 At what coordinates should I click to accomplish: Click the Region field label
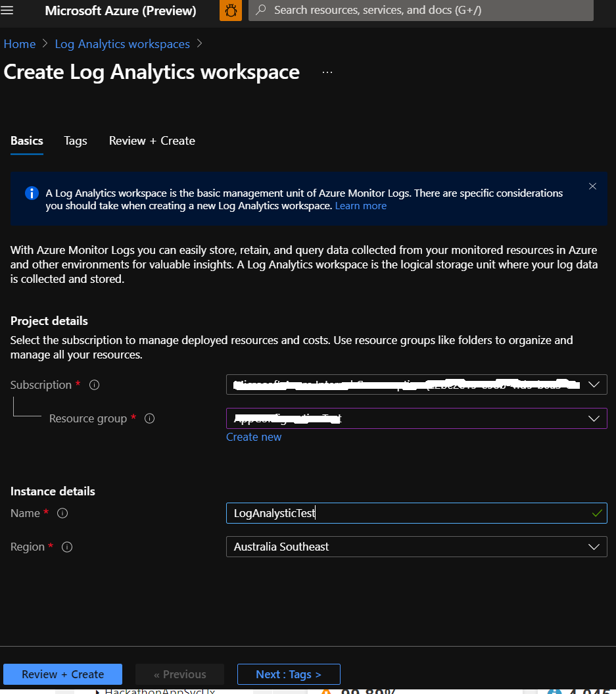coord(28,547)
